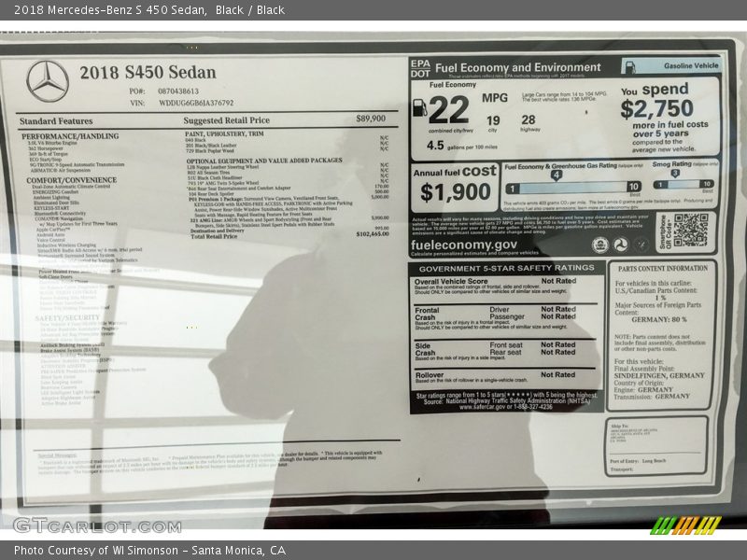Click the 'COMFORT/CONVENIENCE' section heading
Image resolution: width=747 pixels, height=560 pixels.
coord(72,180)
